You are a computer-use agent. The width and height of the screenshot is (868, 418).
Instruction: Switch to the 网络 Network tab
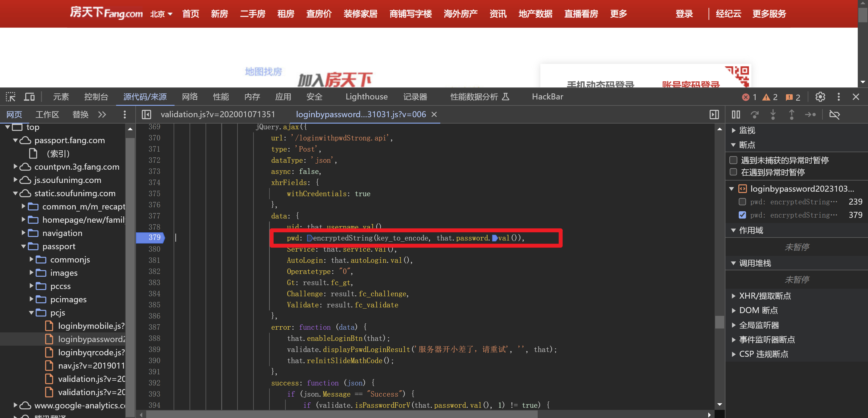190,97
